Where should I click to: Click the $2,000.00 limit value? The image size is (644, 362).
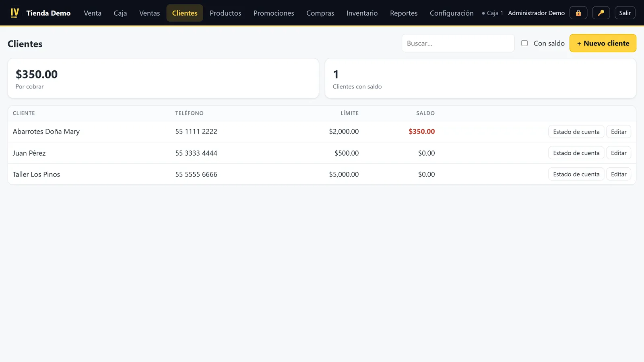click(344, 132)
